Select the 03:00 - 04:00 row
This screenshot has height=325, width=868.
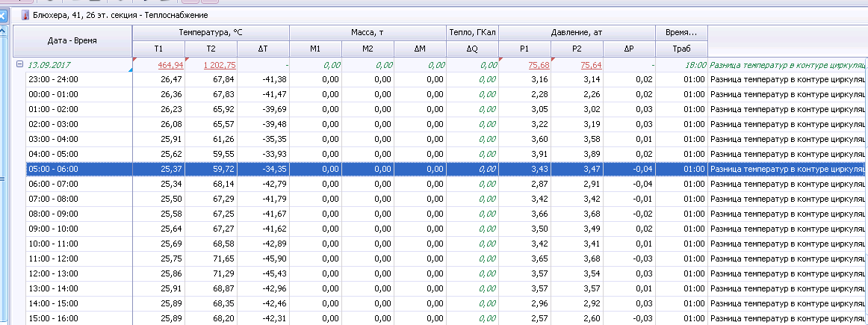pyautogui.click(x=446, y=140)
